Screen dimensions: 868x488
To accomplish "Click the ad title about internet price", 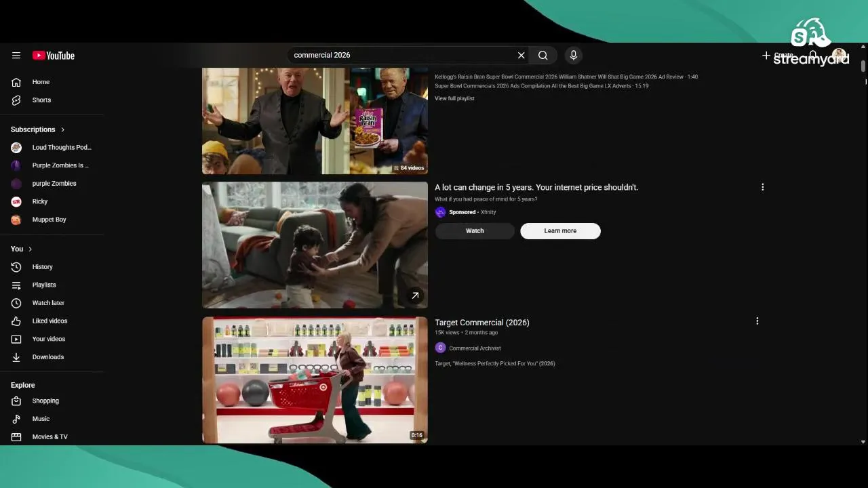I will click(x=536, y=187).
